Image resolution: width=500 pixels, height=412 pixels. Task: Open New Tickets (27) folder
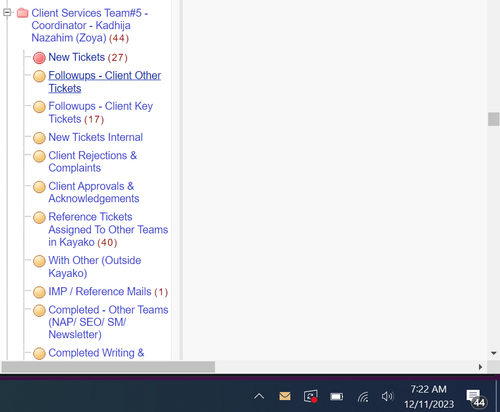click(x=88, y=57)
